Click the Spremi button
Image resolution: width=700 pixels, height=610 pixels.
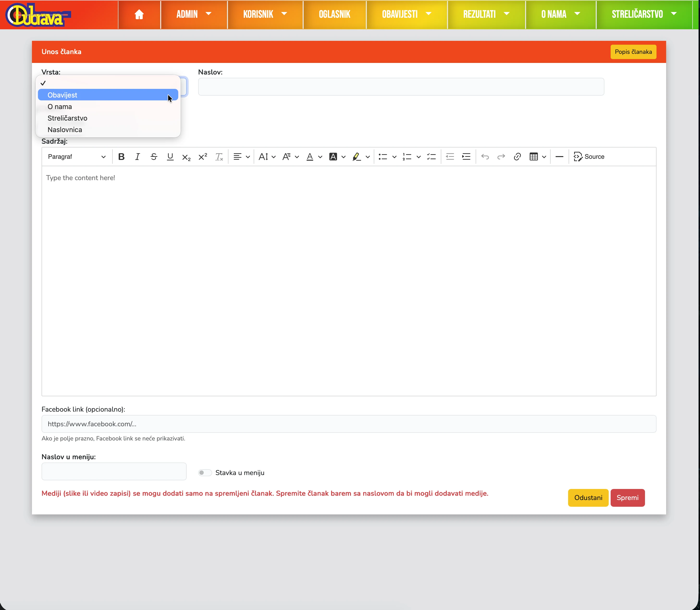point(627,498)
